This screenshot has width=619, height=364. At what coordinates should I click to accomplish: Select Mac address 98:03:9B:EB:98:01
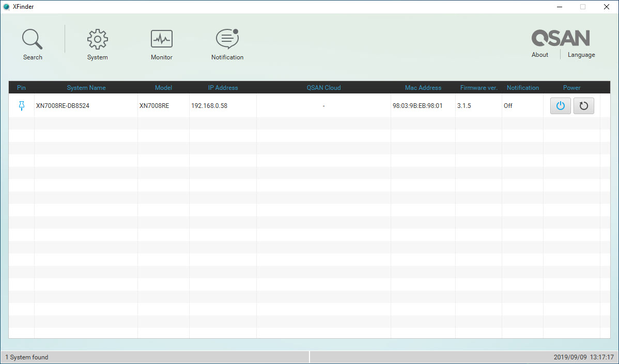click(417, 106)
